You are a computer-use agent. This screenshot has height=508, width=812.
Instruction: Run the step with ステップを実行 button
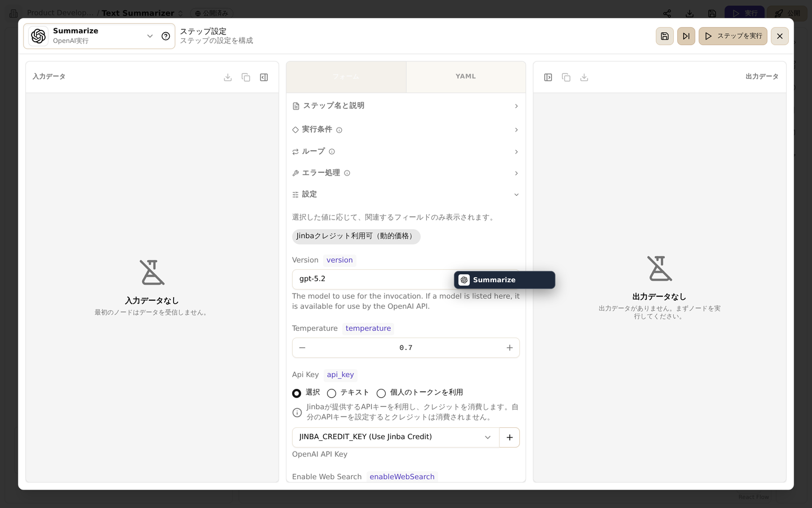733,36
